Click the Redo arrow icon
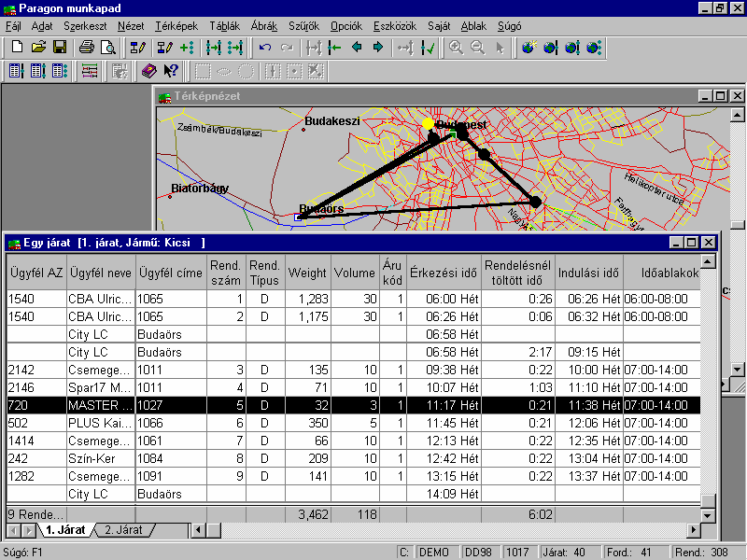The height and width of the screenshot is (560, 747). click(287, 48)
